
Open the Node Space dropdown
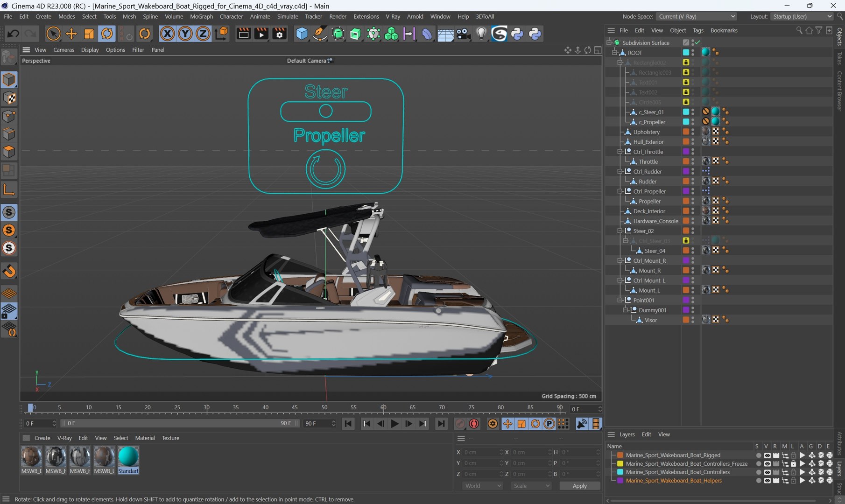697,16
